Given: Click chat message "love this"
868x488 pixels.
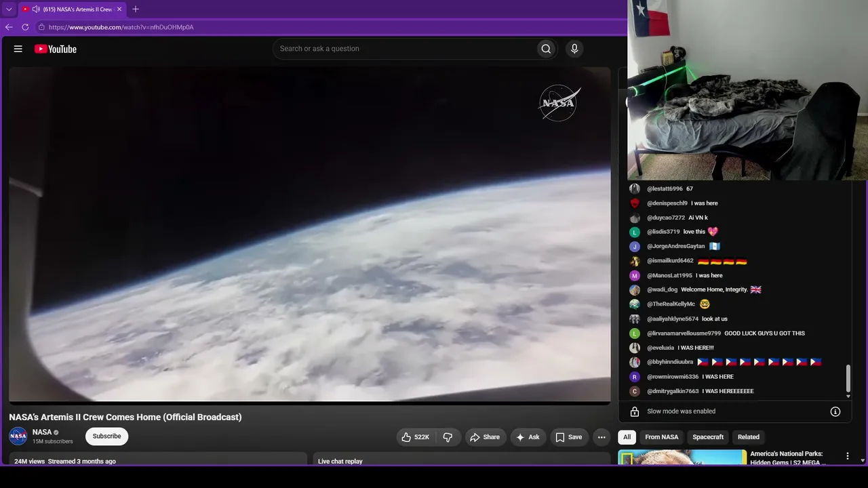Looking at the screenshot, I should coord(694,232).
